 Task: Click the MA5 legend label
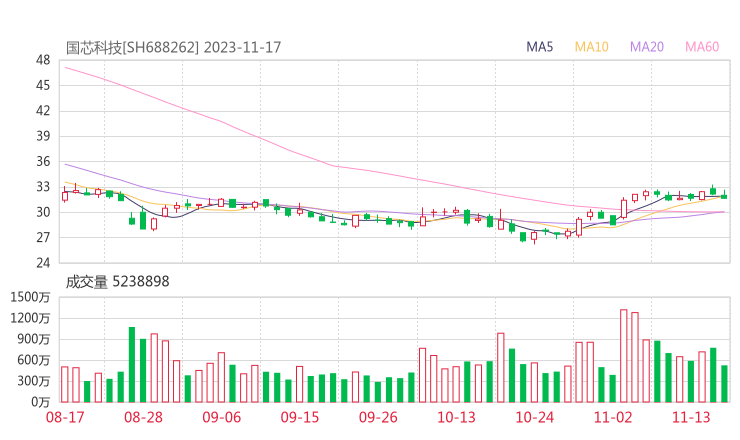pyautogui.click(x=539, y=47)
